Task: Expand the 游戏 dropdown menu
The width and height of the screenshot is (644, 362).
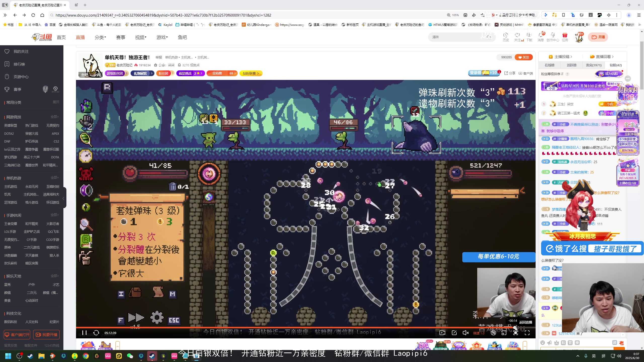Action: point(162,37)
